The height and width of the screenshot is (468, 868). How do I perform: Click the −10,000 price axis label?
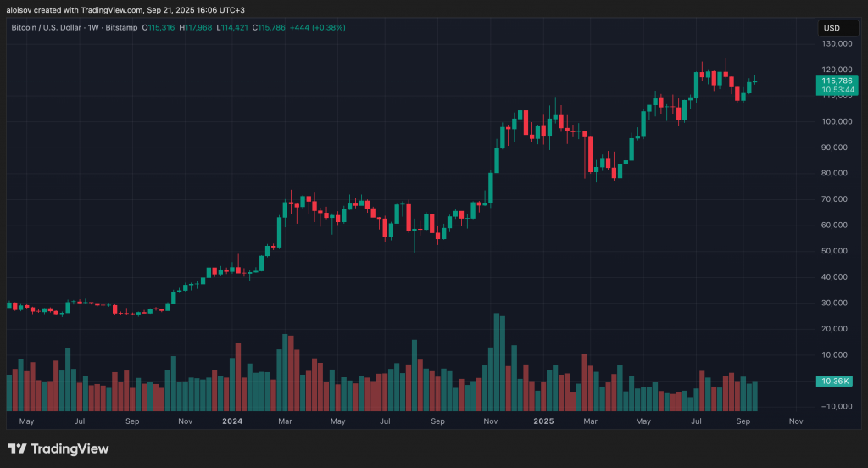point(837,406)
